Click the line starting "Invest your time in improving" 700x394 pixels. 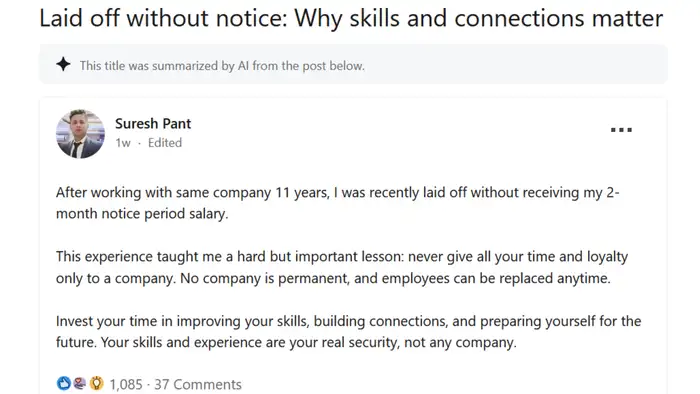pyautogui.click(x=348, y=321)
